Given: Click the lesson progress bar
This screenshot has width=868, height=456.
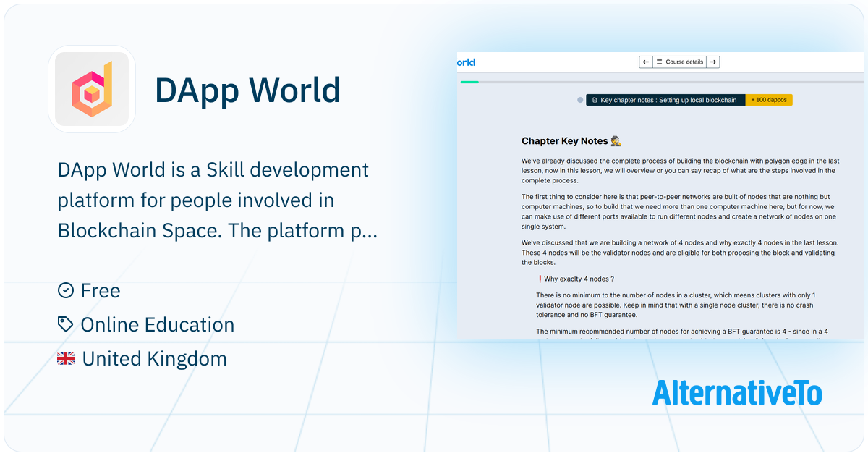Looking at the screenshot, I should [661, 82].
